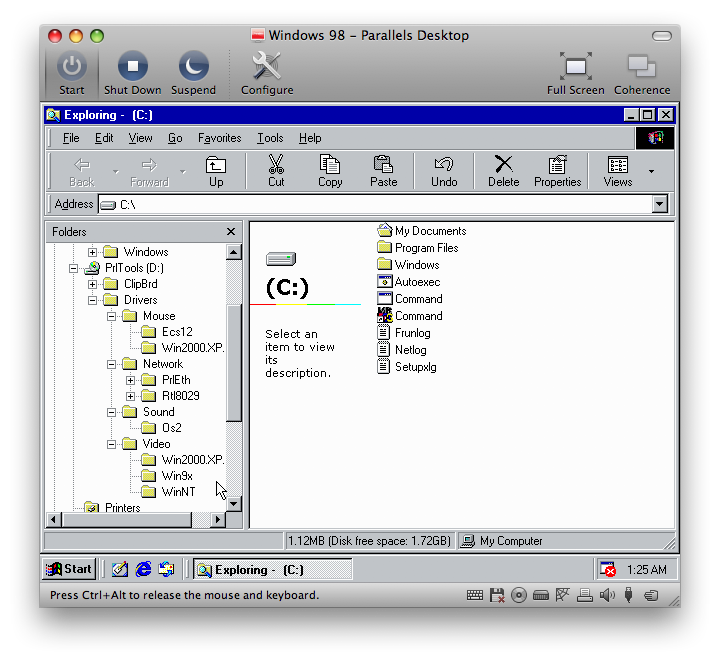The width and height of the screenshot is (720, 662).
Task: Select the Ecs12 folder in tree
Action: (167, 331)
